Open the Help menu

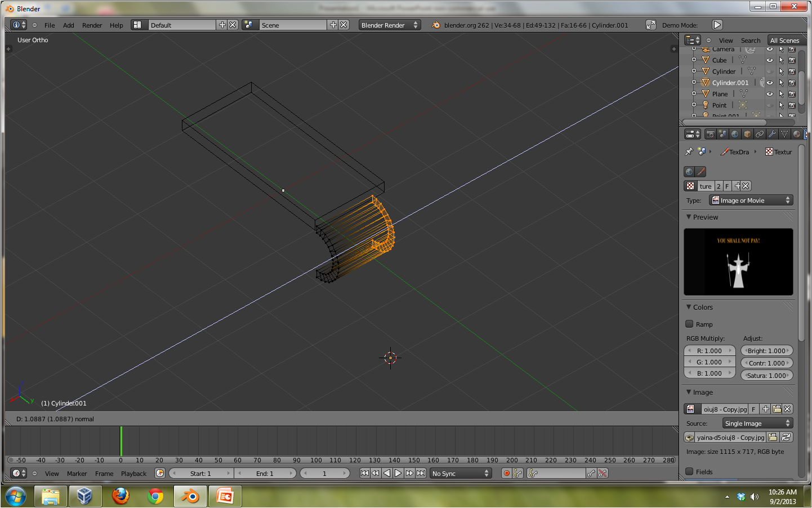click(x=117, y=25)
